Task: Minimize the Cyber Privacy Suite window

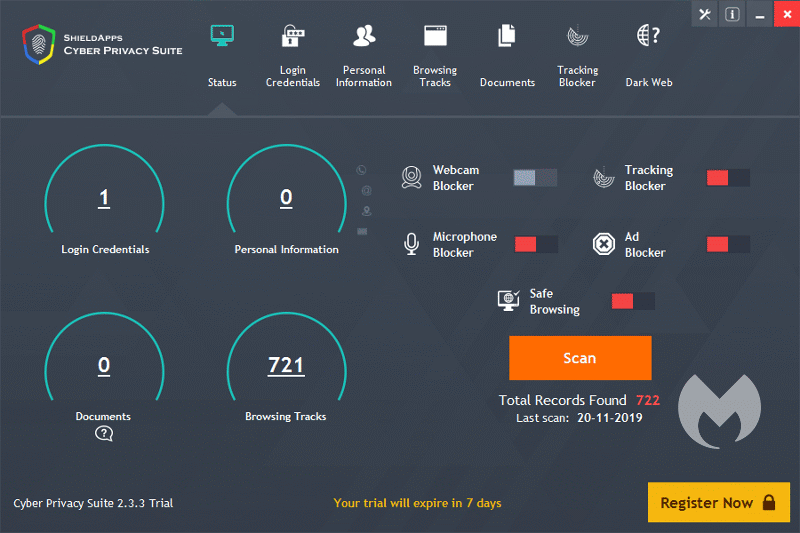Action: (x=760, y=14)
